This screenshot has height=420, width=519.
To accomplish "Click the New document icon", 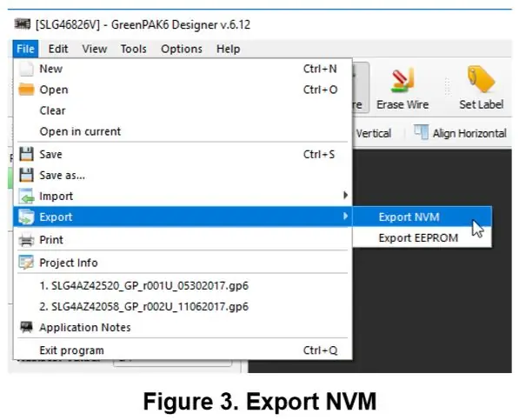I will point(26,69).
